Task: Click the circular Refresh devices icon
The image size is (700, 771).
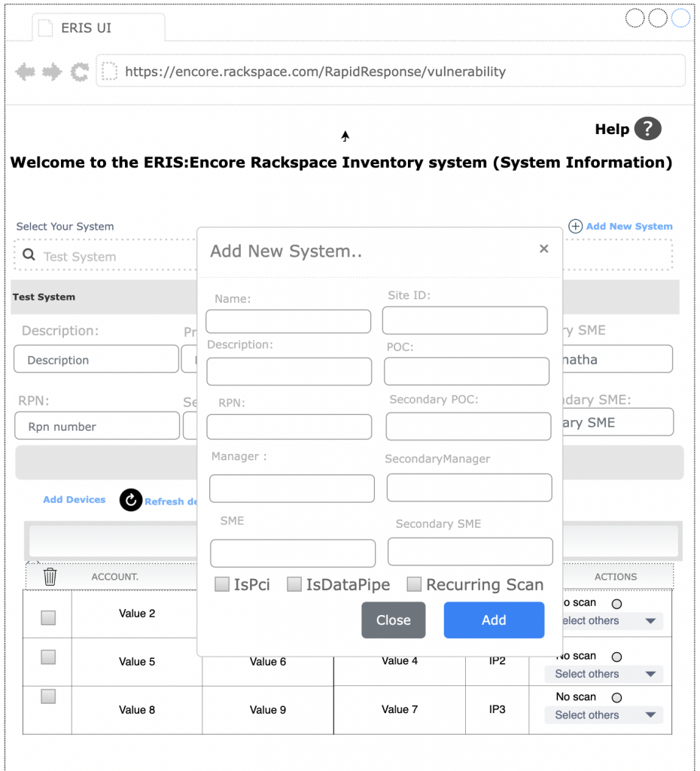Action: click(131, 500)
